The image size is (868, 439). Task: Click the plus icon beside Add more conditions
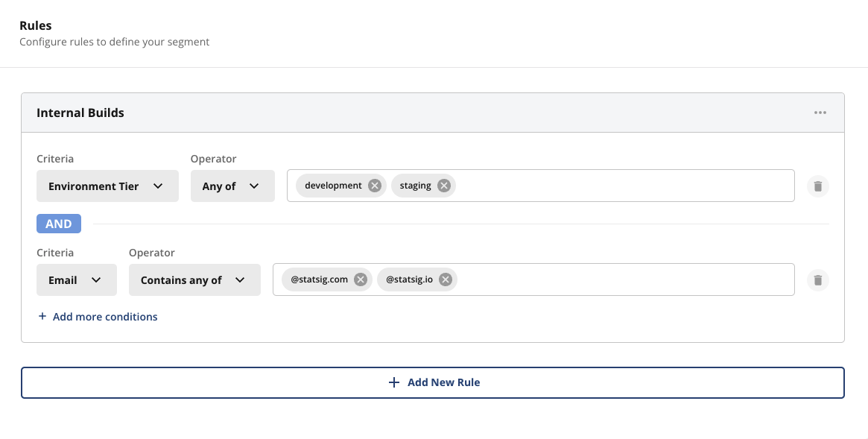42,316
